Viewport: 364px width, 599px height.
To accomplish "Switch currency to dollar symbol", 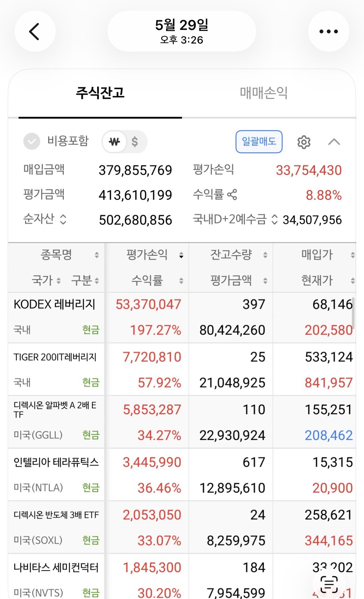I will (x=135, y=142).
